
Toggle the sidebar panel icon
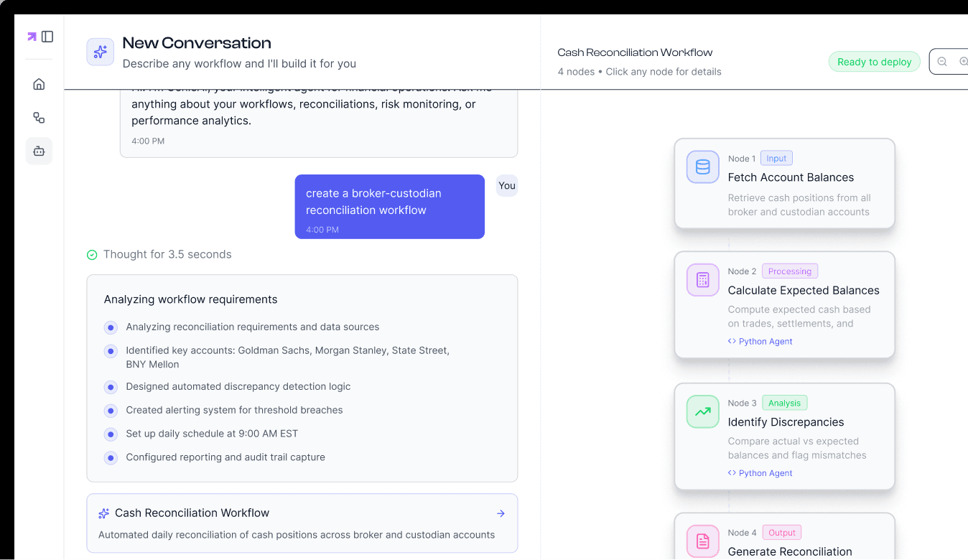point(47,37)
